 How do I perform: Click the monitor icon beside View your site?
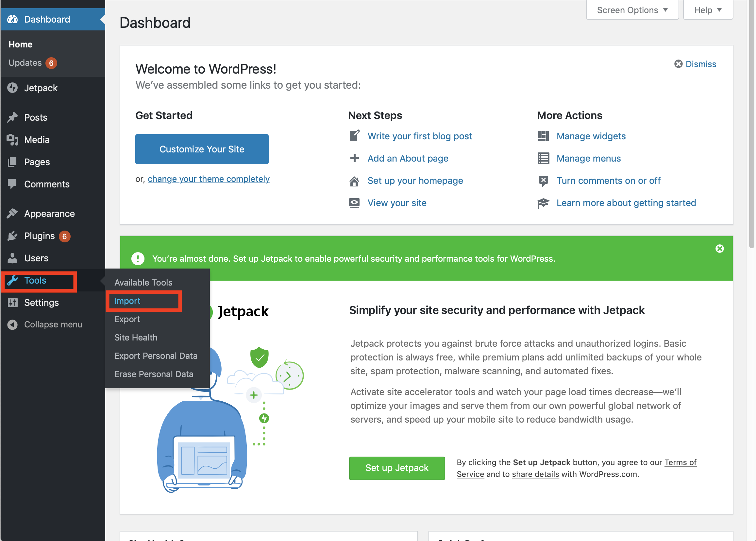(354, 203)
